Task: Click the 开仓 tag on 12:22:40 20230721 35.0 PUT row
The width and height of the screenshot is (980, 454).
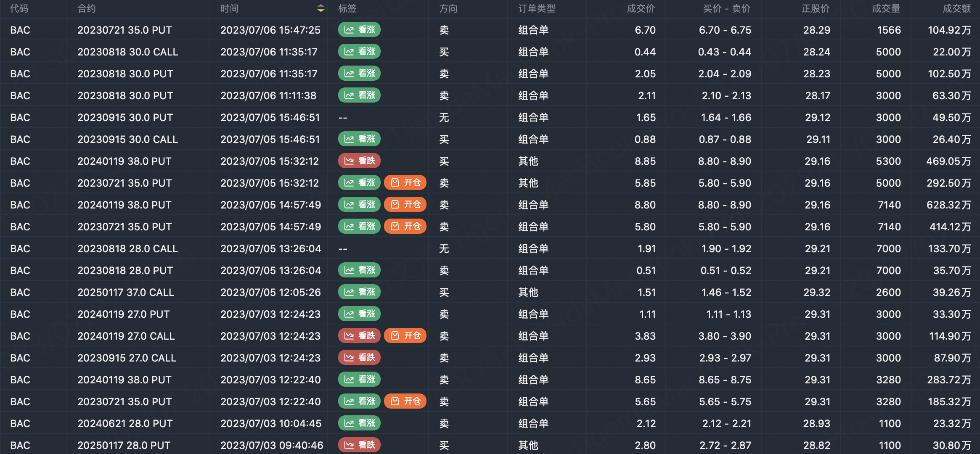Action: [x=405, y=401]
